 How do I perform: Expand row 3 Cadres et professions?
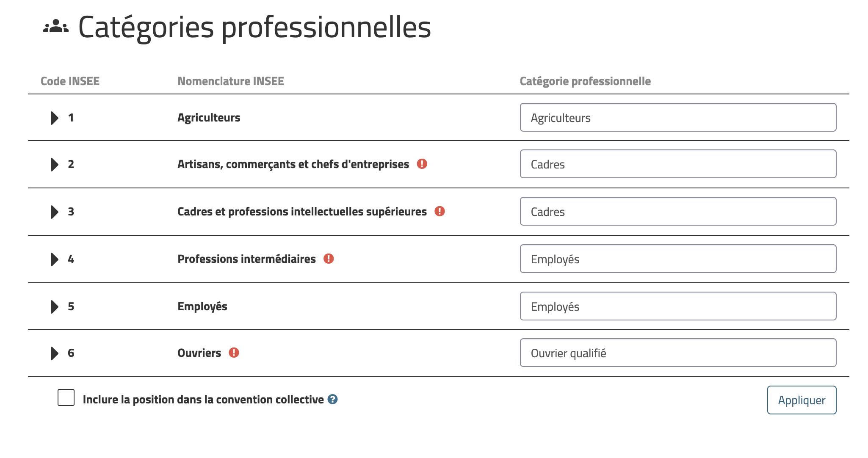click(x=54, y=212)
